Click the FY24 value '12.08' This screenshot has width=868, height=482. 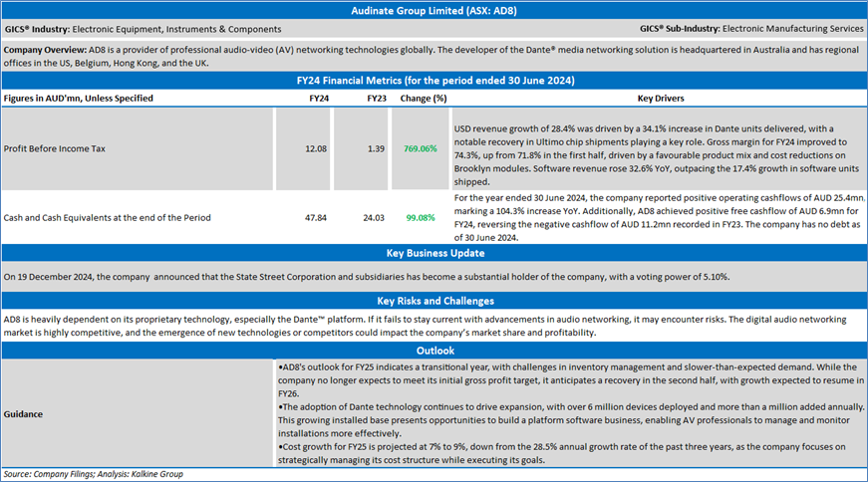tap(316, 148)
